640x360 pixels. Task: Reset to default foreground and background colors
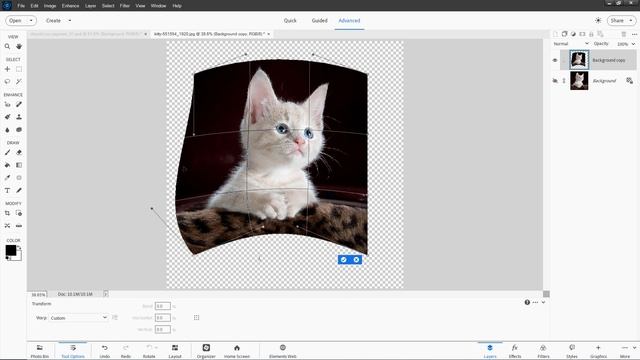click(x=7, y=258)
